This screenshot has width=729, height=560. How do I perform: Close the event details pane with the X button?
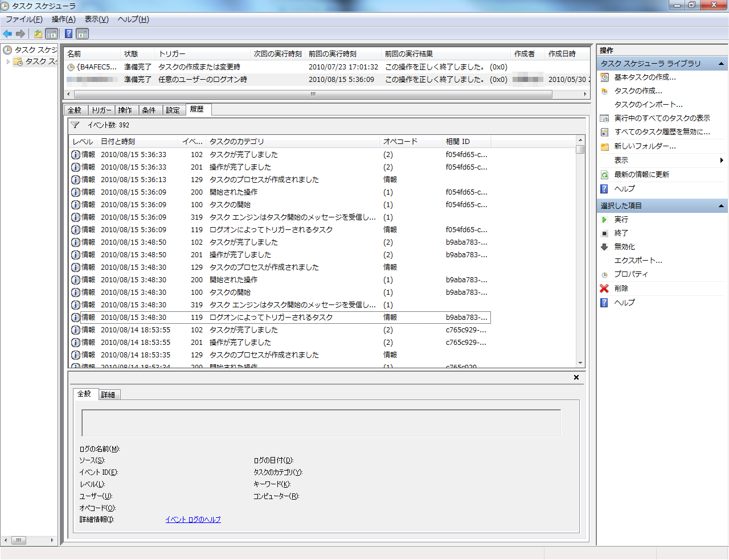coord(576,377)
